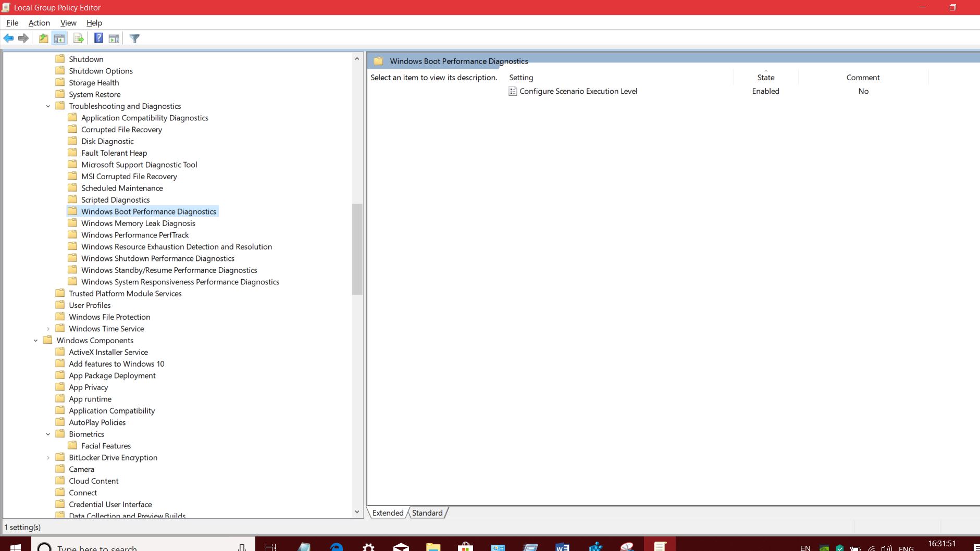Select Application Compatibility Diagnostics folder
The width and height of the screenshot is (980, 551).
[x=144, y=118]
